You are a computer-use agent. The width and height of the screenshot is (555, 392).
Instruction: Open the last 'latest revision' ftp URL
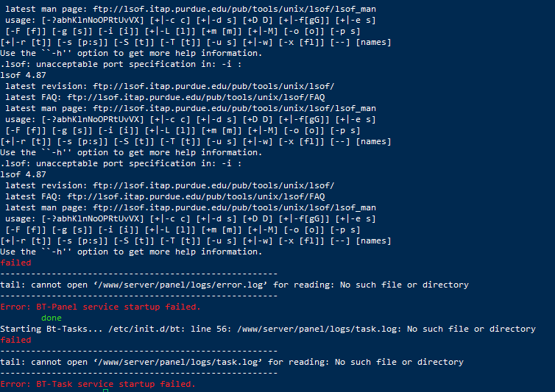click(213, 185)
